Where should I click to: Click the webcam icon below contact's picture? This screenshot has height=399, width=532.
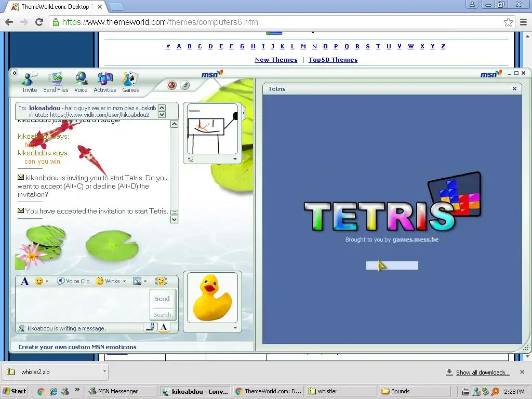[191, 159]
